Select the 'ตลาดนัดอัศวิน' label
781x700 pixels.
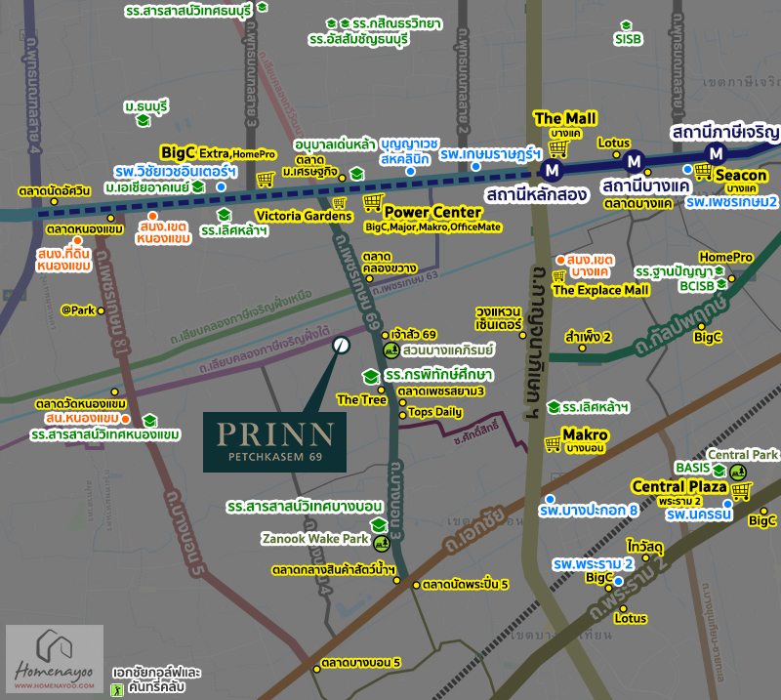[x=55, y=191]
